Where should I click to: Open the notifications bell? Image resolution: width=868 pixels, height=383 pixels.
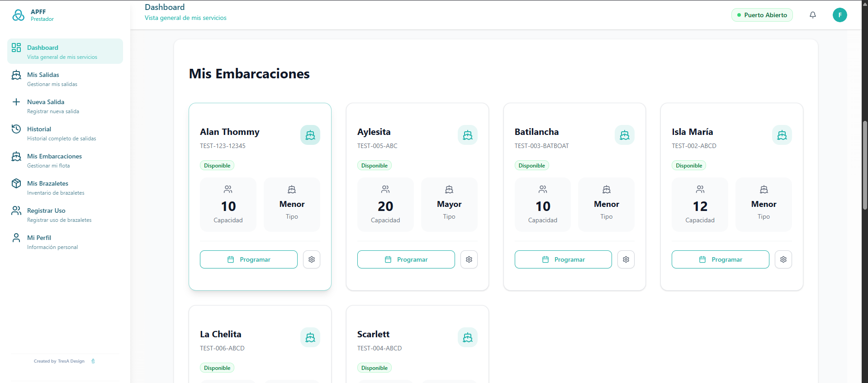click(813, 15)
